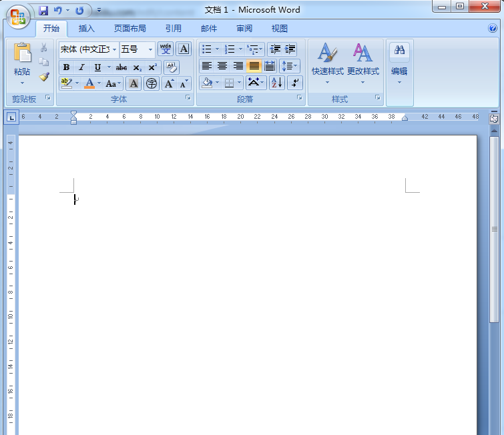Viewport: 504px width, 435px height.
Task: Open Change Case (Aa) dropdown
Action: (113, 84)
